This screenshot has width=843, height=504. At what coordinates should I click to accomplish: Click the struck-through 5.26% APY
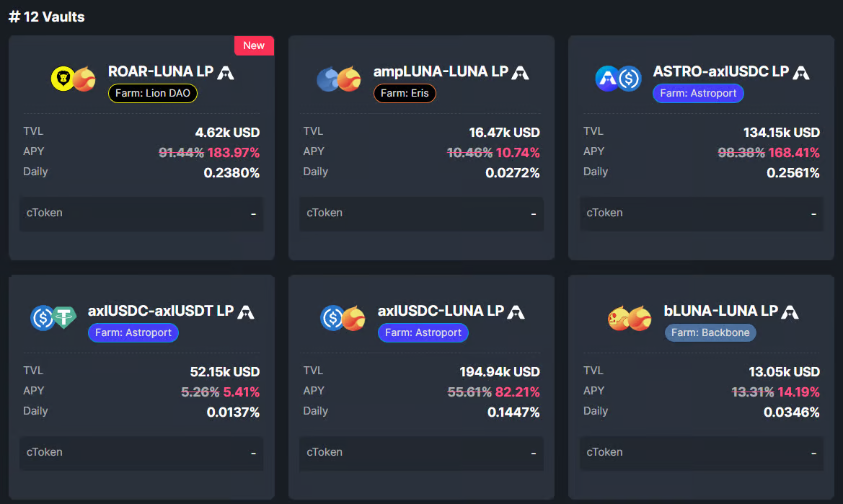pos(200,392)
